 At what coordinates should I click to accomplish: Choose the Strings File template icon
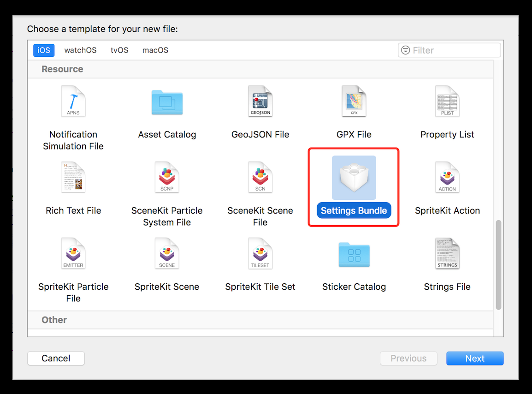click(x=447, y=253)
